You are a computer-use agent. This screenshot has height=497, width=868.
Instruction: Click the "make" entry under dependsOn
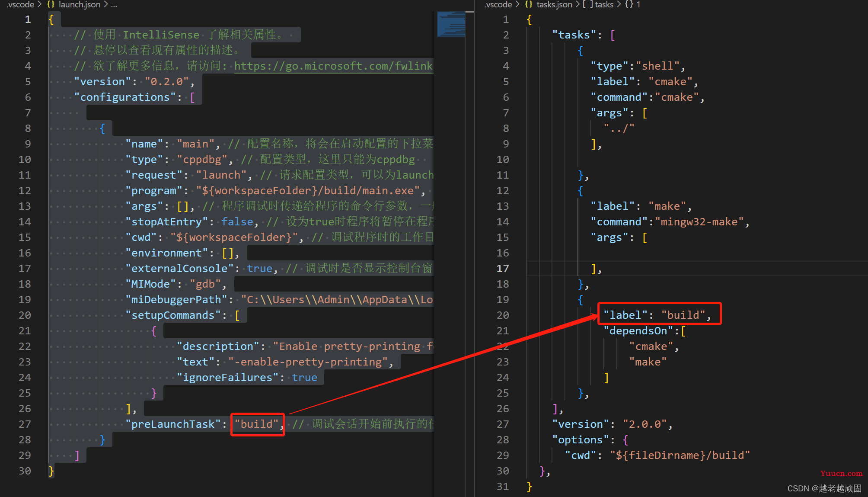click(x=648, y=362)
